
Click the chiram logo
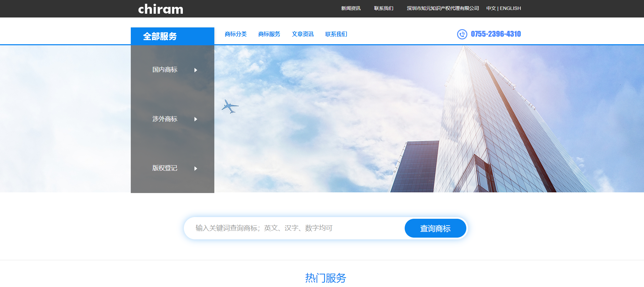pyautogui.click(x=161, y=9)
